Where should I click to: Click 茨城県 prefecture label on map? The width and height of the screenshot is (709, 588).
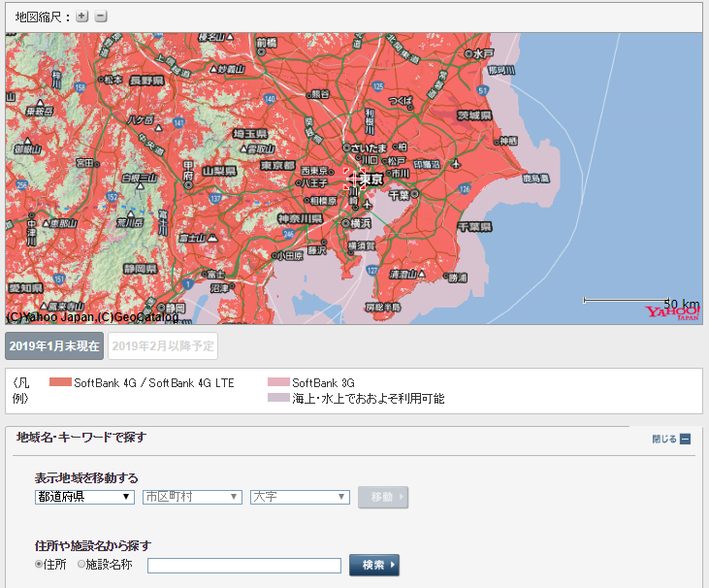tap(474, 115)
